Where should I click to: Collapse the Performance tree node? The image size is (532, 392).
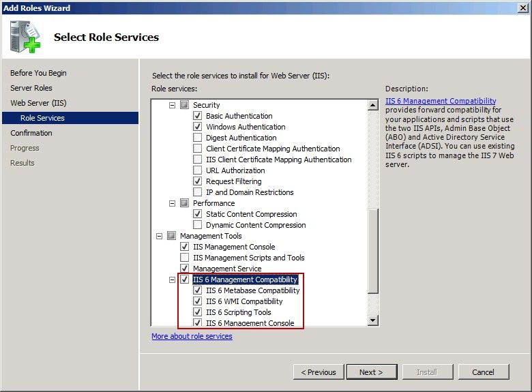pyautogui.click(x=173, y=203)
